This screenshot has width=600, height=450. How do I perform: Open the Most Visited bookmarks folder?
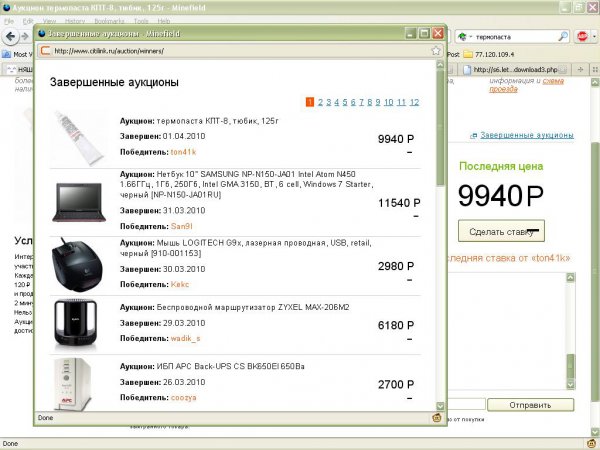[15, 54]
